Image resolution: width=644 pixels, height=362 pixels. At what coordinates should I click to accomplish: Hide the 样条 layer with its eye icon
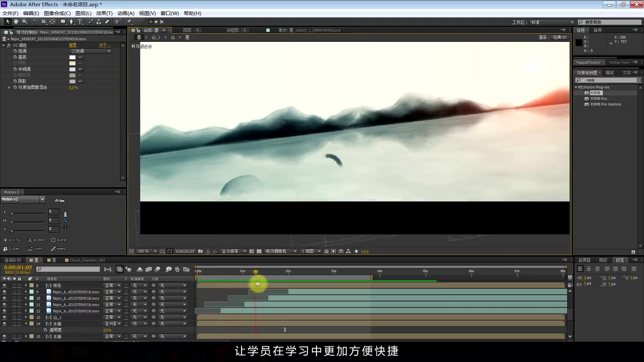pyautogui.click(x=4, y=285)
